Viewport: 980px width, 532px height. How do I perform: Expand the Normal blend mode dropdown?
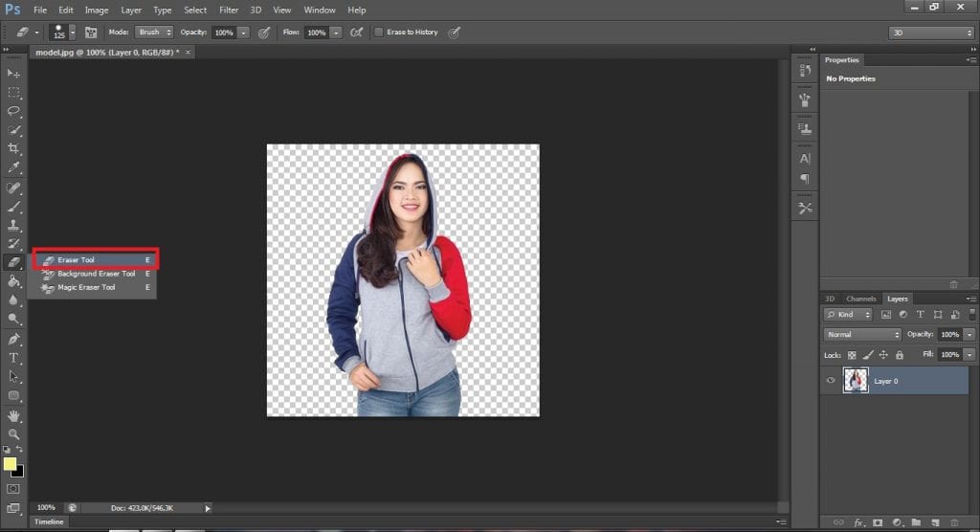coord(862,335)
